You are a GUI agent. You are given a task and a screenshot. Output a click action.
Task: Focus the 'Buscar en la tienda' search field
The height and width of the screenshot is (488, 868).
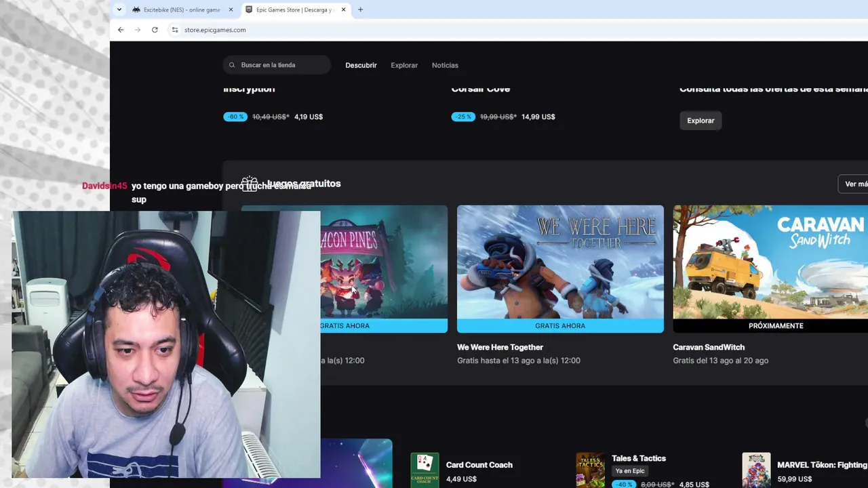[x=277, y=65]
